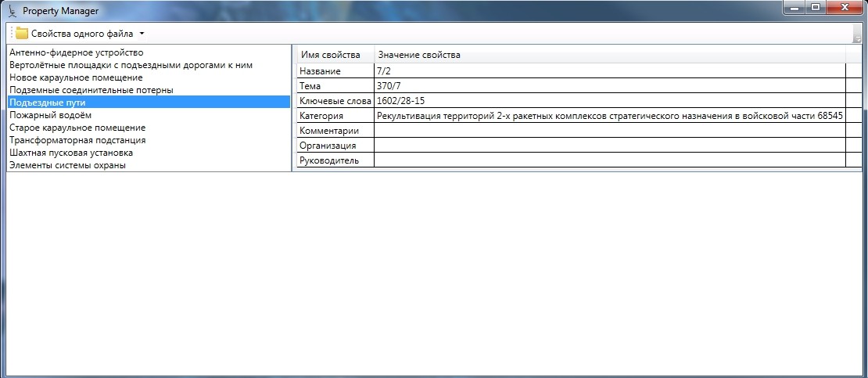Click the 'Комментарии' property name cell
The image size is (868, 378).
click(335, 131)
